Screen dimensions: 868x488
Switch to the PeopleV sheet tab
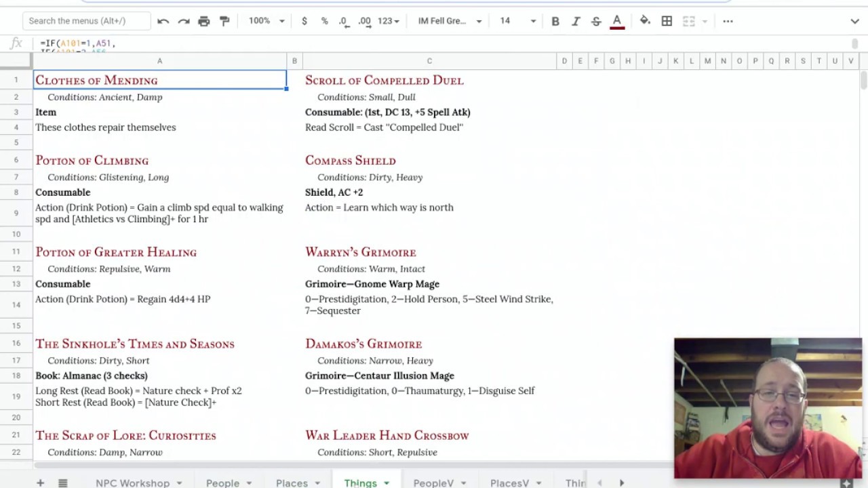(433, 483)
